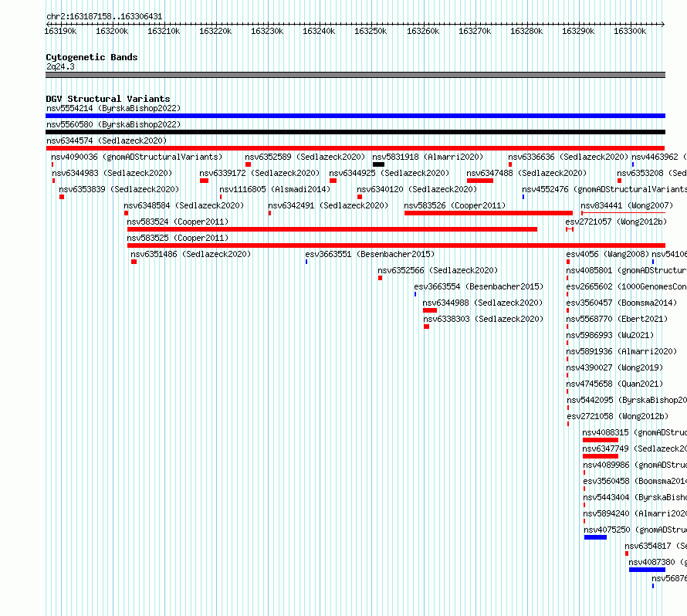The image size is (687, 616).
Task: Click esv2665602 1000Genomes variant label
Action: coord(627,286)
